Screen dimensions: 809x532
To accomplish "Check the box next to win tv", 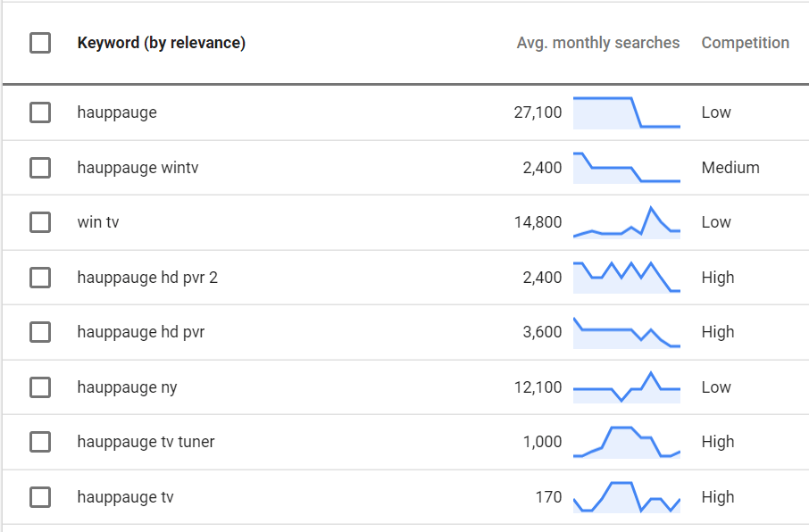I will [40, 222].
